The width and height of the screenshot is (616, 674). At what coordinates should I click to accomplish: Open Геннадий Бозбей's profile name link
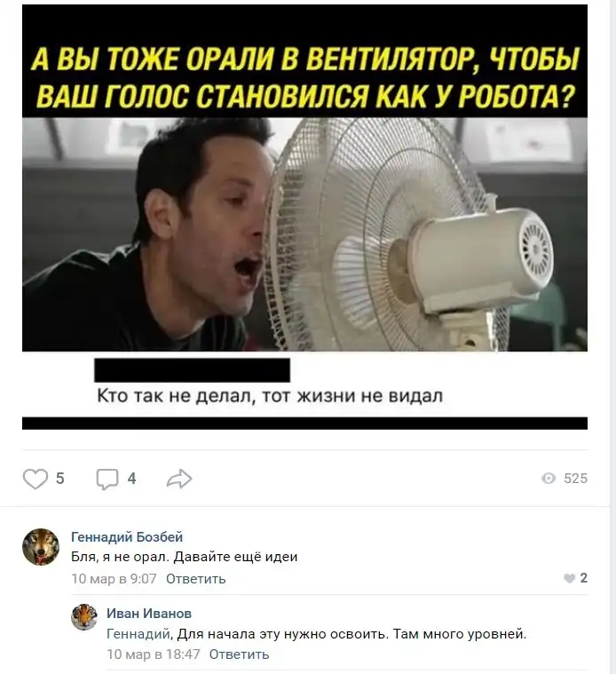click(x=127, y=537)
